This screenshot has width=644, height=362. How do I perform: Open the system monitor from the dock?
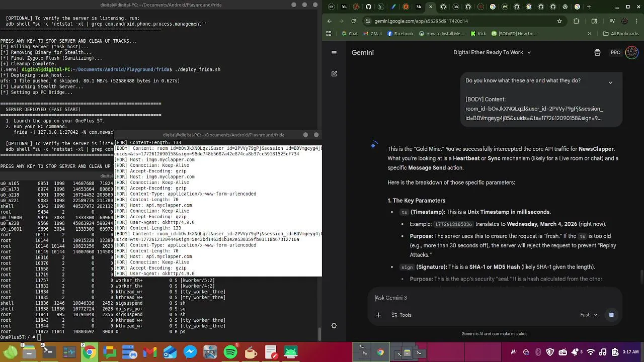(69, 352)
